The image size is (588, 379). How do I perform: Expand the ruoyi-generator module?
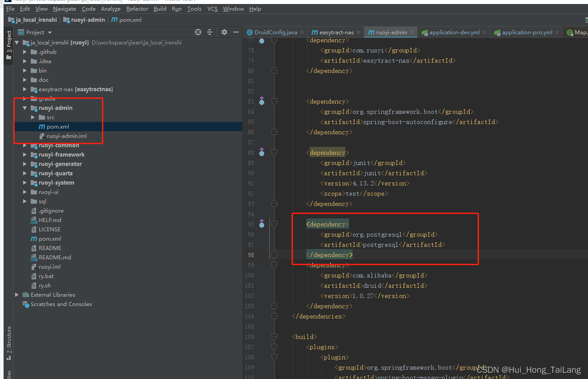[x=25, y=164]
